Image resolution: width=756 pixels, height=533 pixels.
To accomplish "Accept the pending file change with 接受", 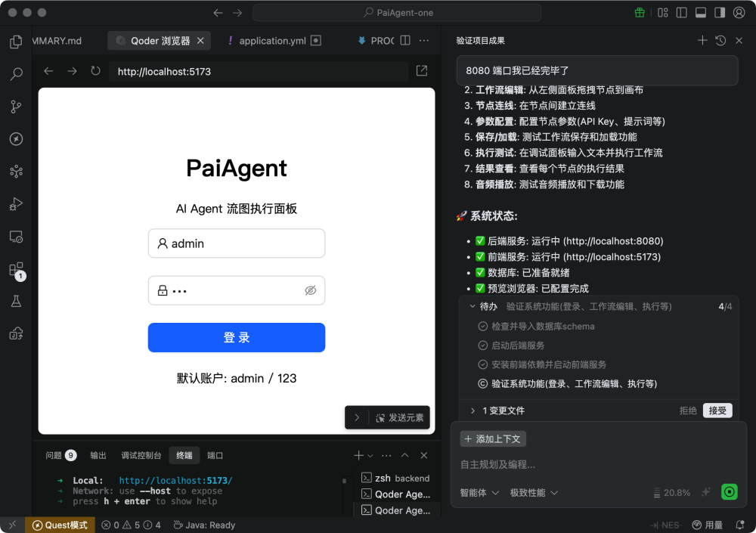I will point(717,411).
